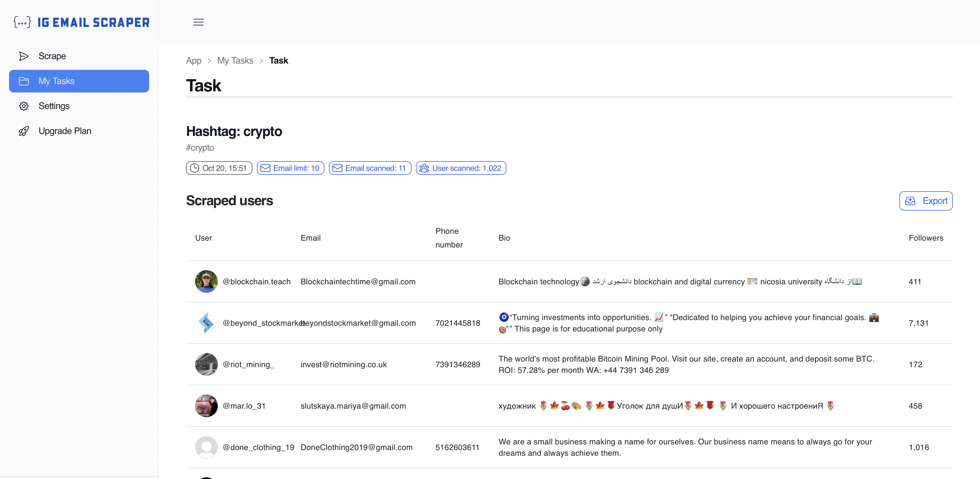Viewport: 980px width, 479px height.
Task: Click the download icon on the Export button
Action: pos(910,201)
